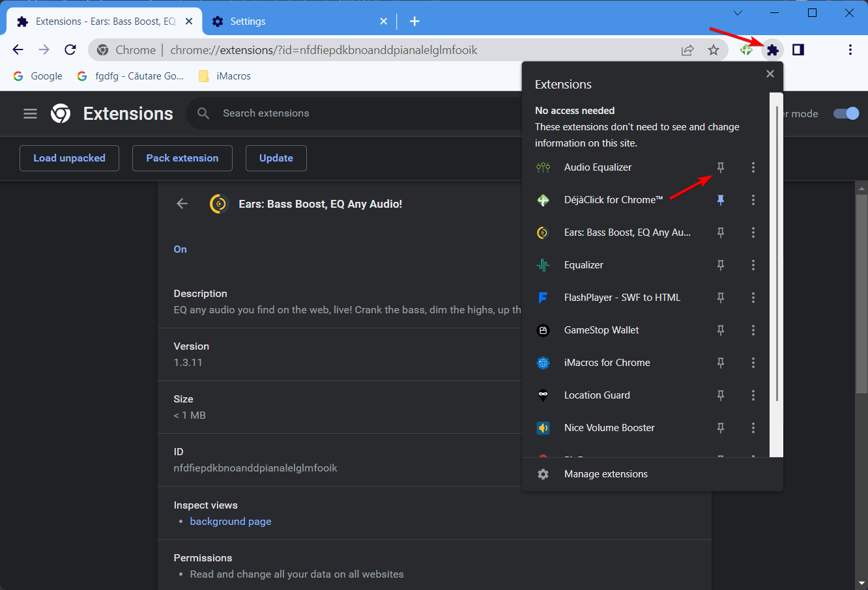Open more options for FlashPlayer - SWF to HTML
The width and height of the screenshot is (868, 590).
click(753, 298)
